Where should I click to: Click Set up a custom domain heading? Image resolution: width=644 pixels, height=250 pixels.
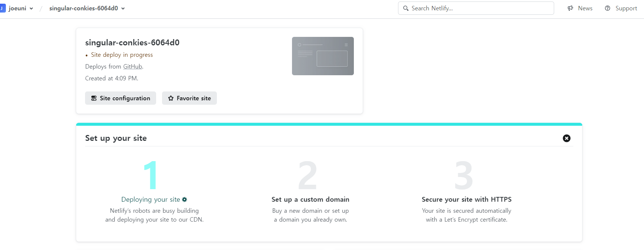310,199
